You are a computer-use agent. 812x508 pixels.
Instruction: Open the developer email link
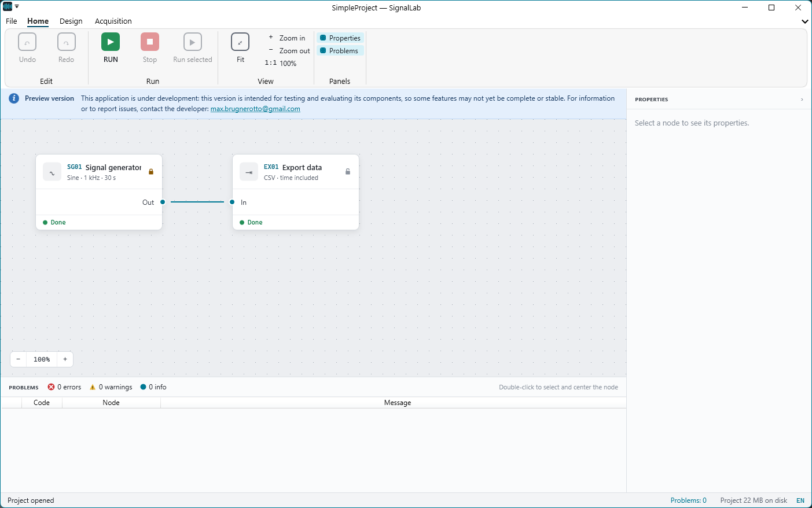pos(255,109)
